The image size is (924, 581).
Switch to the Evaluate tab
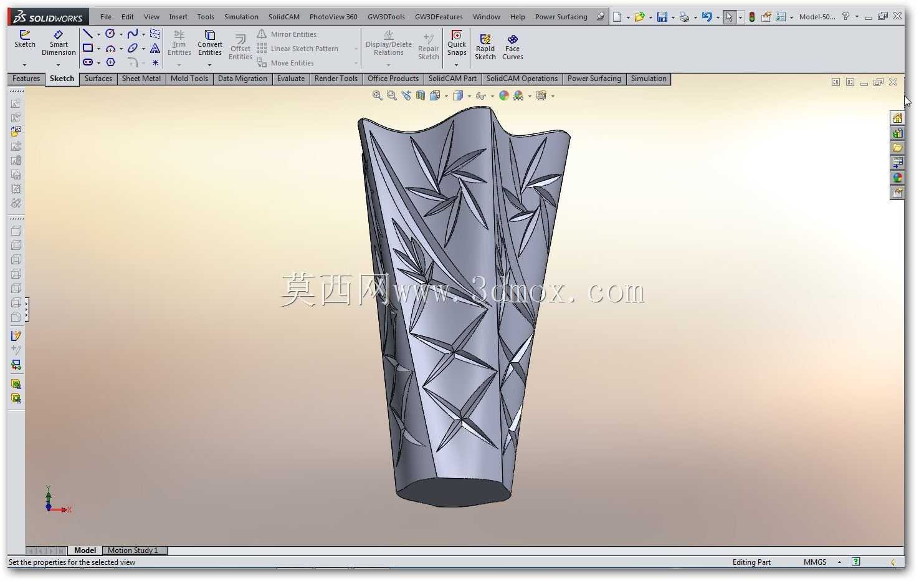[291, 79]
